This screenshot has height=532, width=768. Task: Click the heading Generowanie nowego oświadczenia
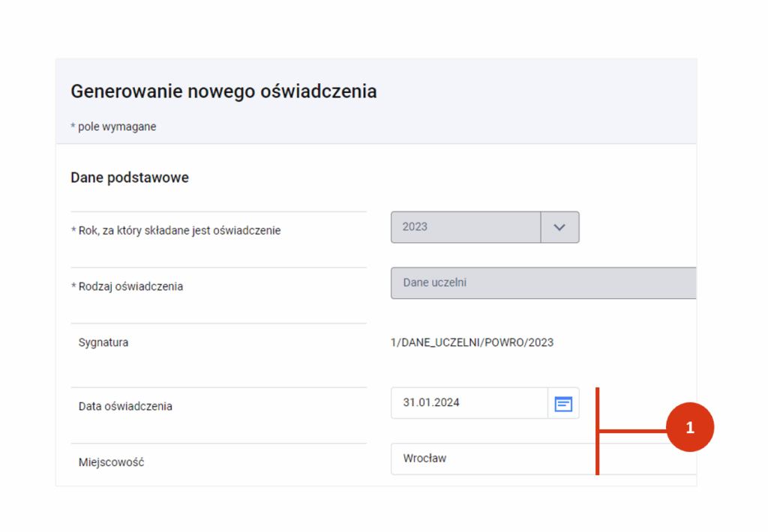[223, 91]
